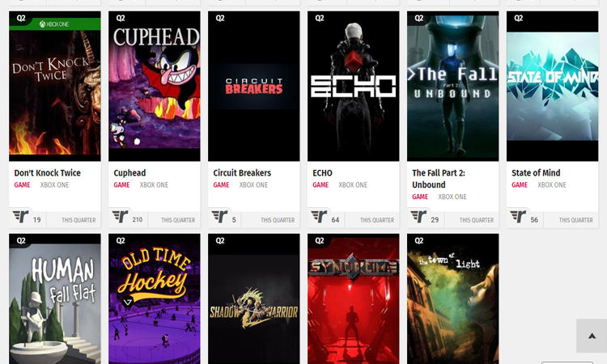Open the Old Time Hockey cover image

tap(155, 298)
